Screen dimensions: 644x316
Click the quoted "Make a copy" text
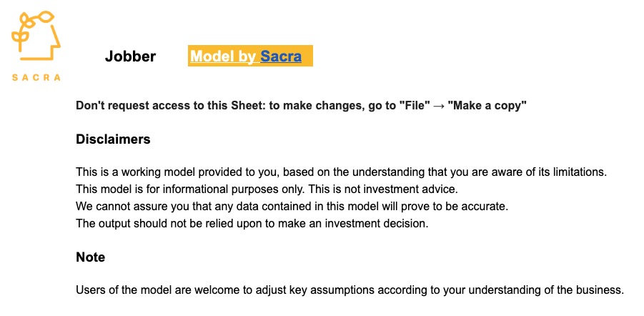487,106
